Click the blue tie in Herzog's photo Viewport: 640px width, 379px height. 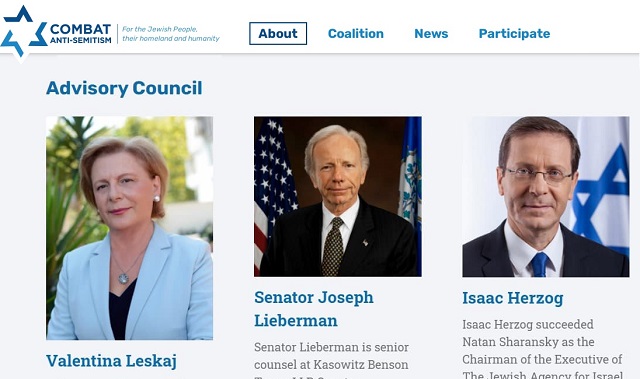point(539,264)
